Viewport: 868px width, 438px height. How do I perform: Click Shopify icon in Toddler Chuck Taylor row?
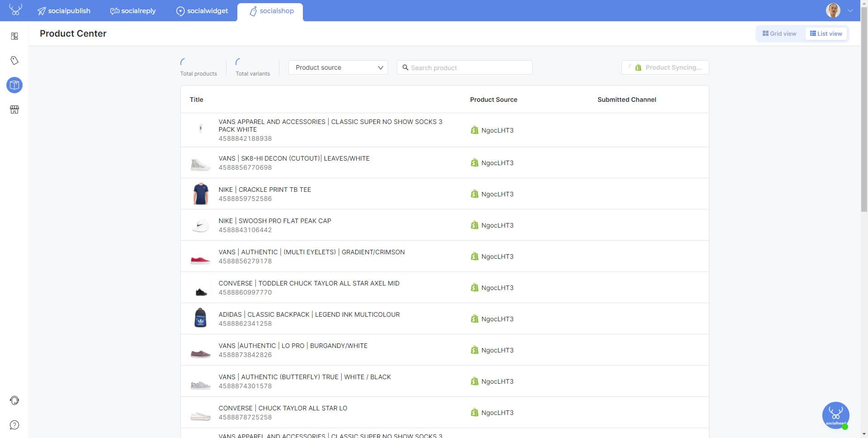[x=474, y=288]
